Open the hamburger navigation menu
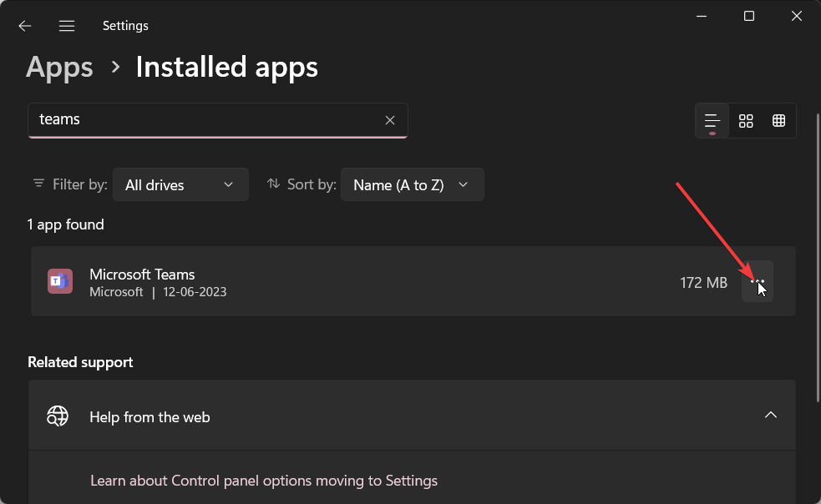The image size is (821, 504). pos(67,26)
